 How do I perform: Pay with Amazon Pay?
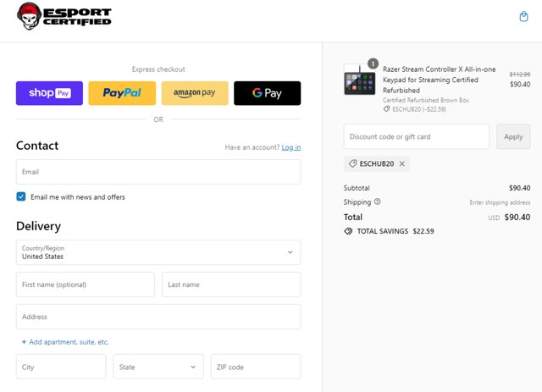click(x=195, y=93)
